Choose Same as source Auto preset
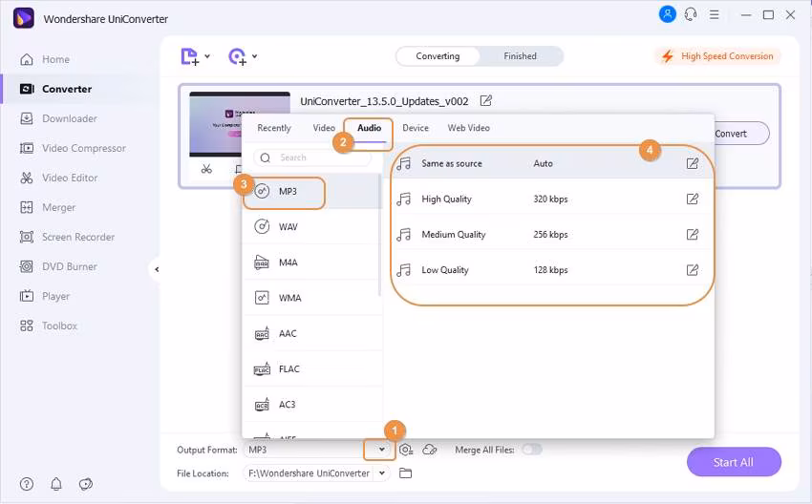This screenshot has height=504, width=812. [549, 163]
